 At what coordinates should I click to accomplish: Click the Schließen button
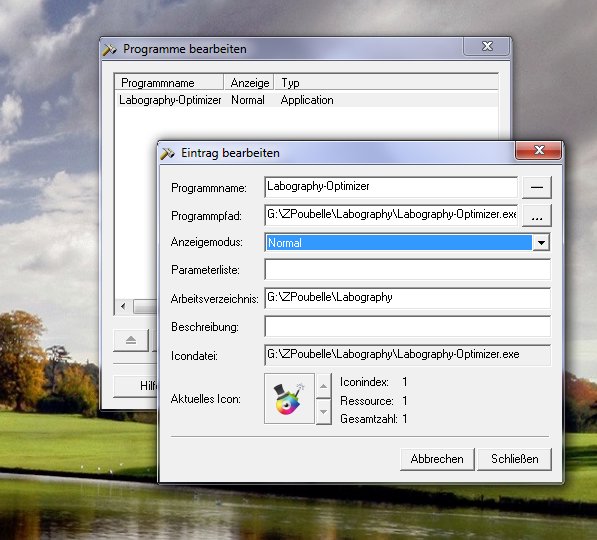(x=514, y=459)
